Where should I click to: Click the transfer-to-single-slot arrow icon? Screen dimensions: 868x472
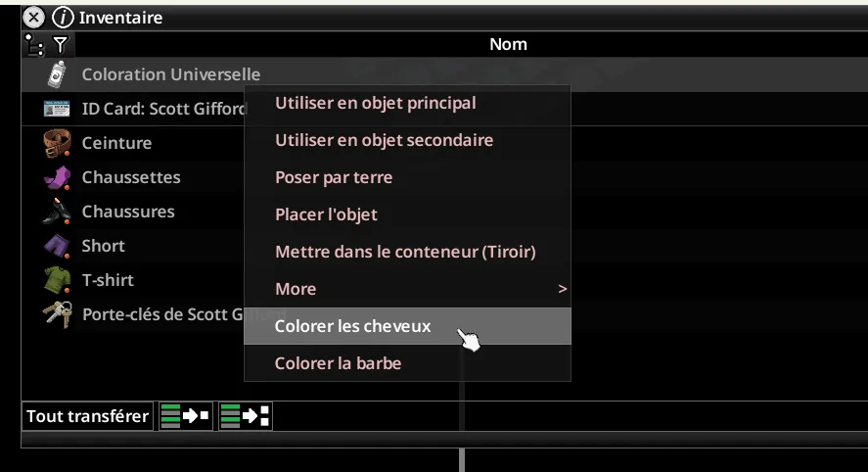tap(184, 416)
